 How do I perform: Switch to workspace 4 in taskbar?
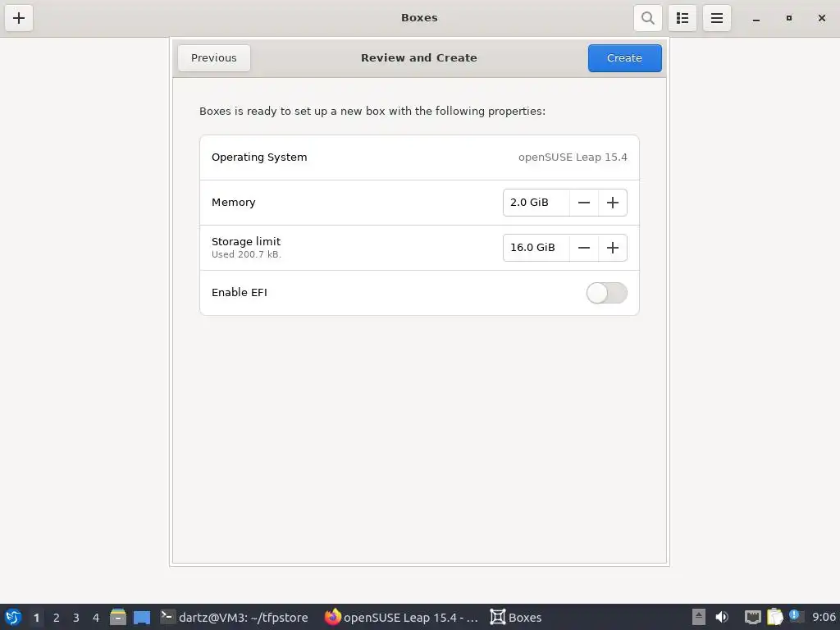96,618
